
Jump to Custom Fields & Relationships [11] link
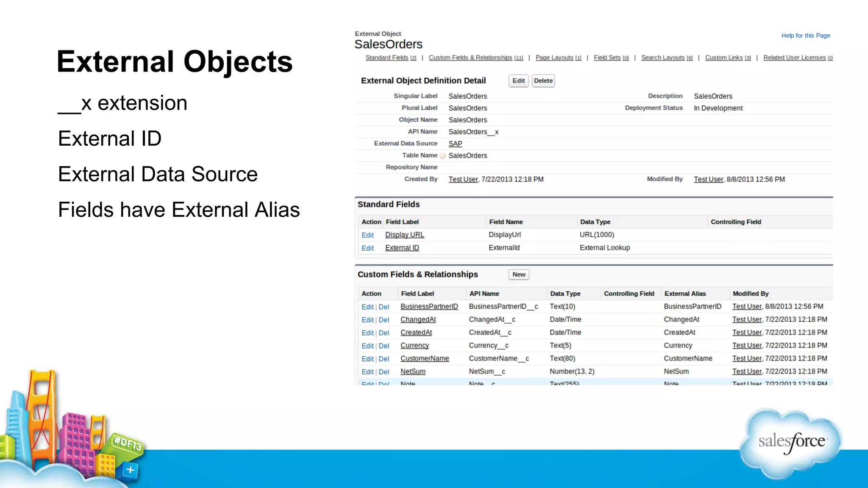coord(476,58)
